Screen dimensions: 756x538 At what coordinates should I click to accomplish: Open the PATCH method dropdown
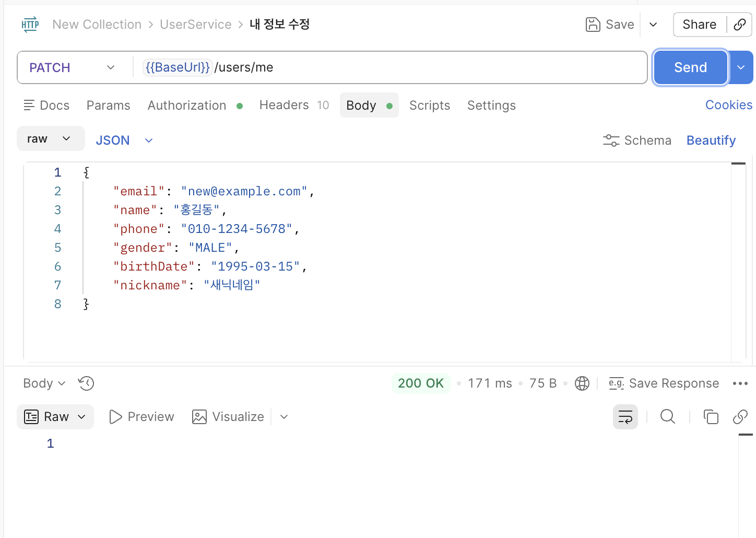(x=73, y=67)
